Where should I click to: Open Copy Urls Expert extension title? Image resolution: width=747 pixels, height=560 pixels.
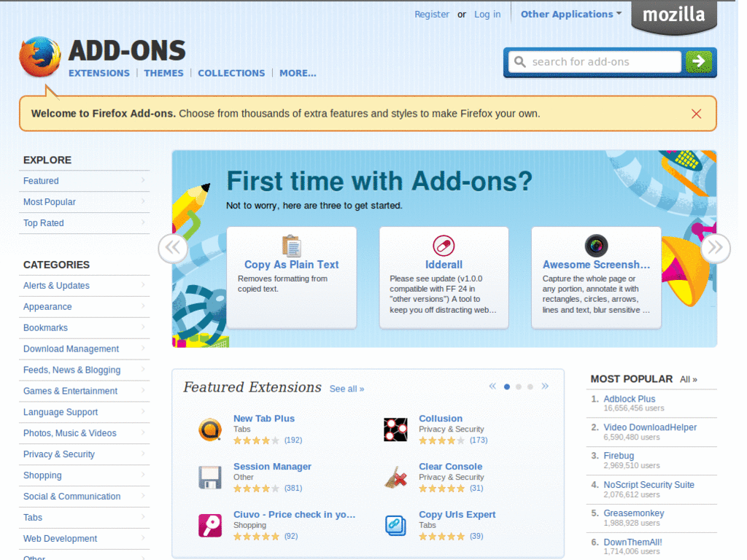457,515
